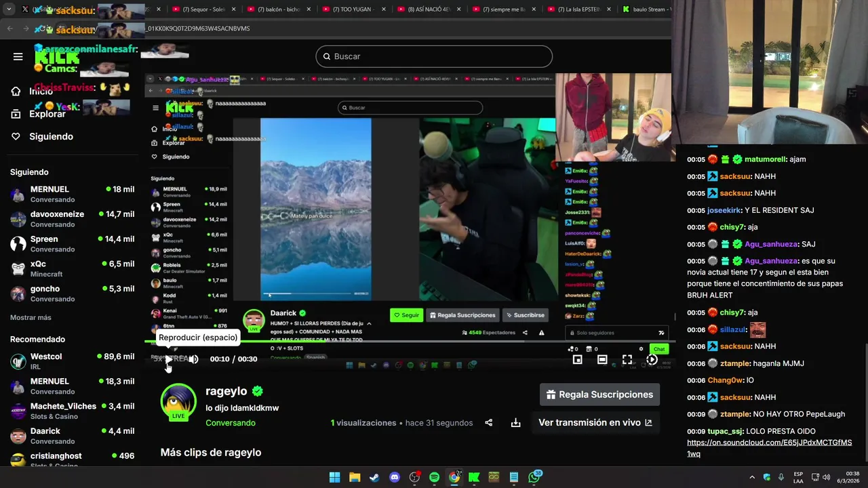Open Steam from taskbar

coord(374,477)
